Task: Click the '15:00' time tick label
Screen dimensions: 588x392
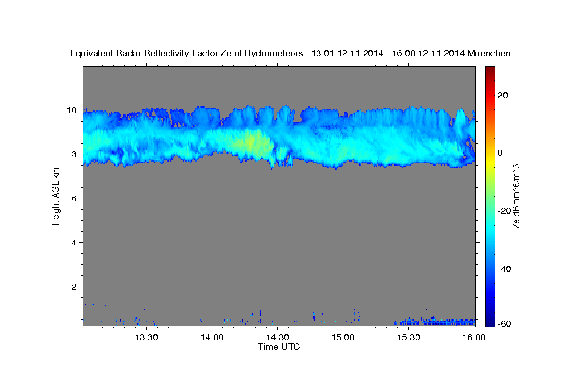Action: (x=343, y=338)
